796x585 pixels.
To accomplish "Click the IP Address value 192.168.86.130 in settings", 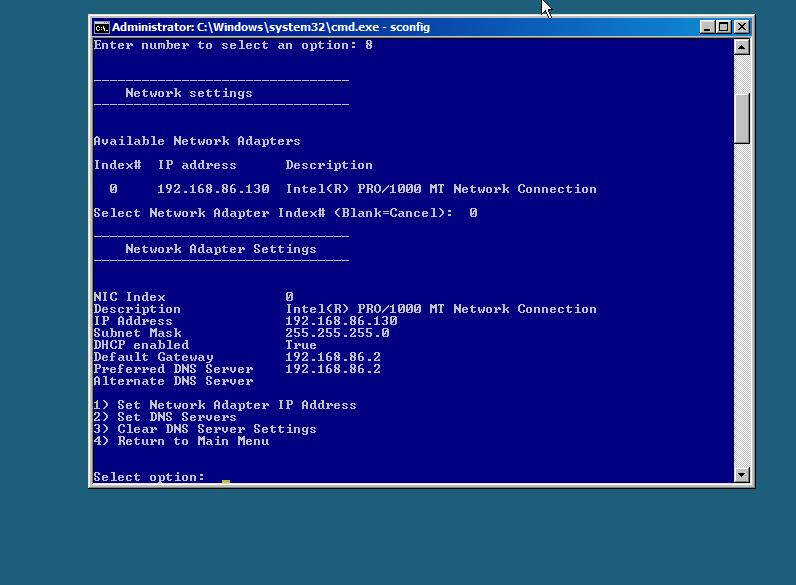I will click(x=341, y=321).
